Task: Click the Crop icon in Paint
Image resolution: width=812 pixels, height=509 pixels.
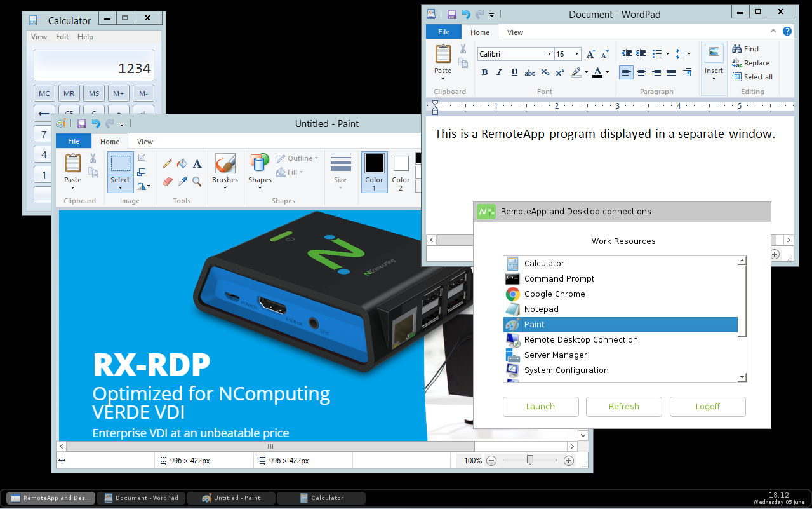Action: [x=142, y=158]
